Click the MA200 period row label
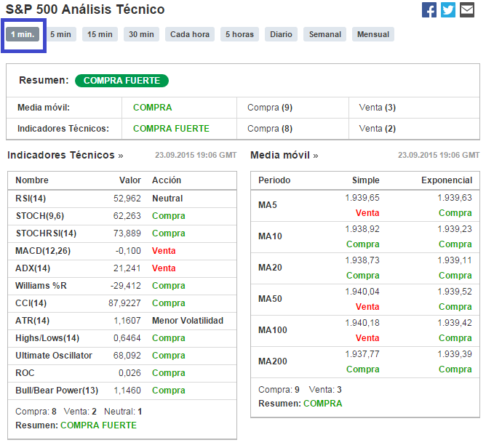Viewport: 486px width, 448px height. click(273, 361)
